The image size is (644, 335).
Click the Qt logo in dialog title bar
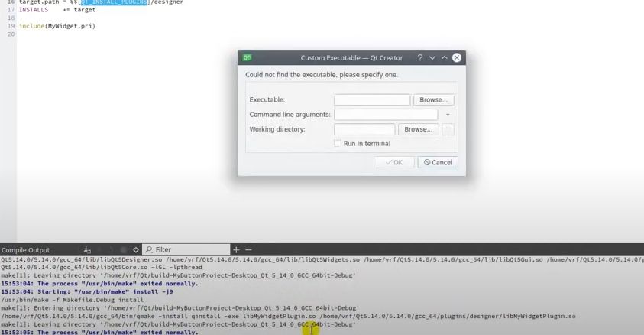pyautogui.click(x=248, y=58)
